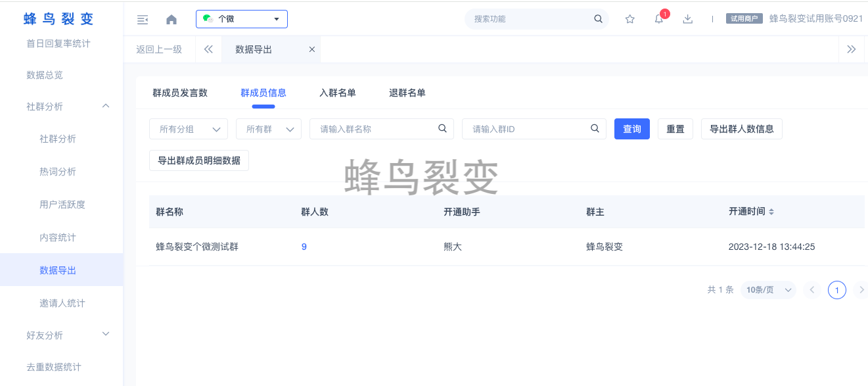Close the 数据导出 tab

311,49
